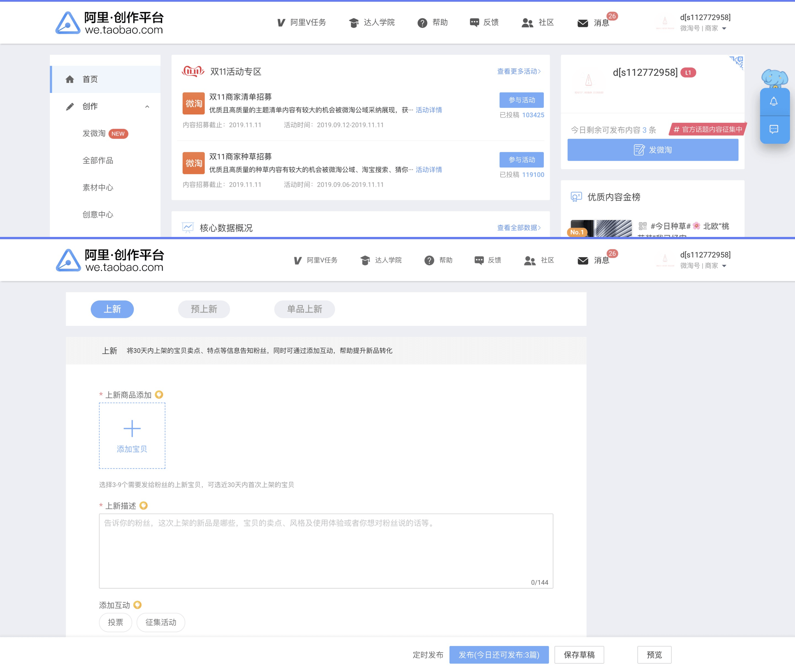Open the No.1 ranked content thumbnail
This screenshot has width=795, height=672.
click(601, 229)
